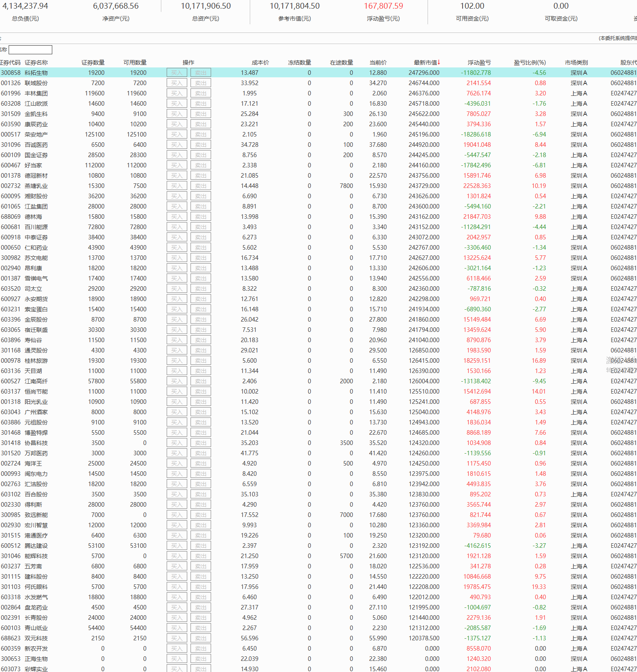This screenshot has height=672, width=637.
Task: Sort by 盈亏比例(%) column header
Action: pyautogui.click(x=530, y=63)
